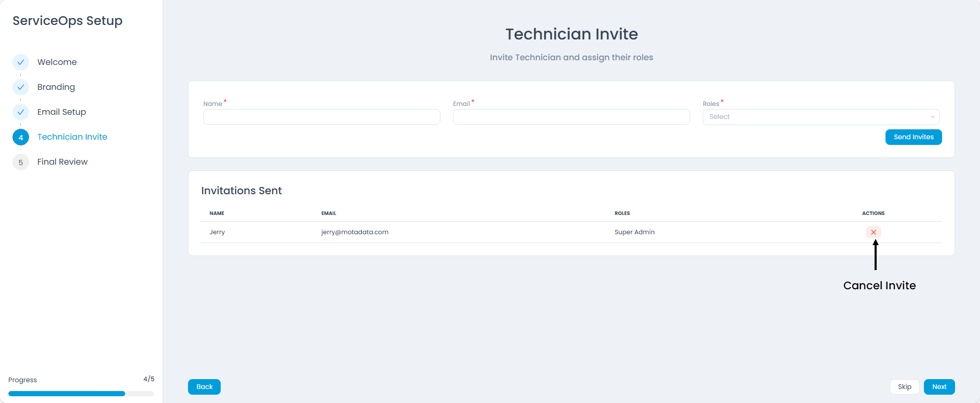
Task: Click jerry@motadata.com in the invitations table
Action: pyautogui.click(x=355, y=232)
